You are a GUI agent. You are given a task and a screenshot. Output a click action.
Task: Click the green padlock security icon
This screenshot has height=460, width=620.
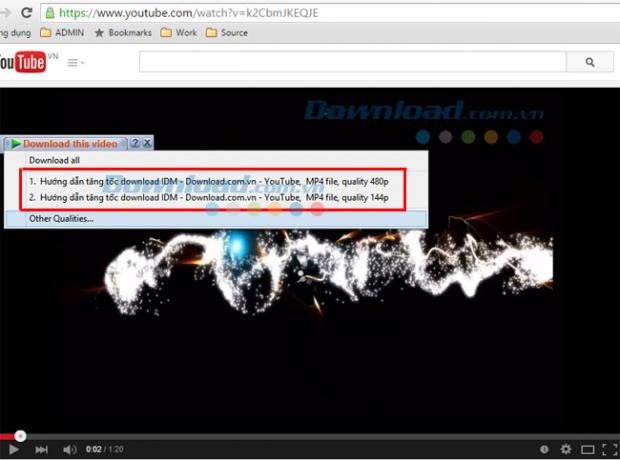coord(50,13)
